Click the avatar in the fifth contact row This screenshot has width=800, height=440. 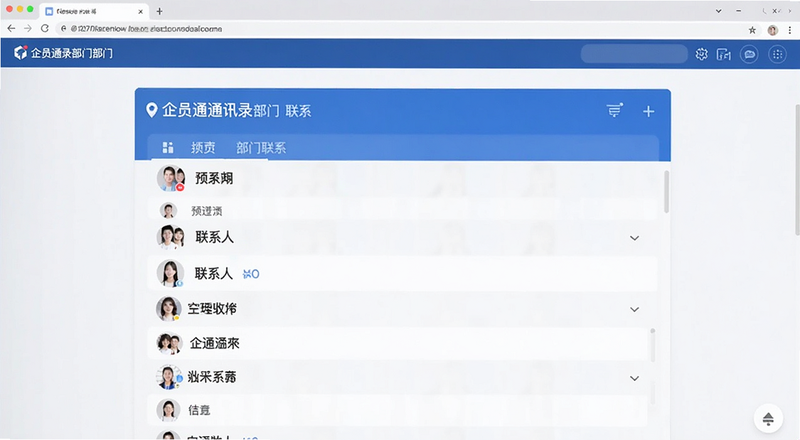pyautogui.click(x=169, y=308)
